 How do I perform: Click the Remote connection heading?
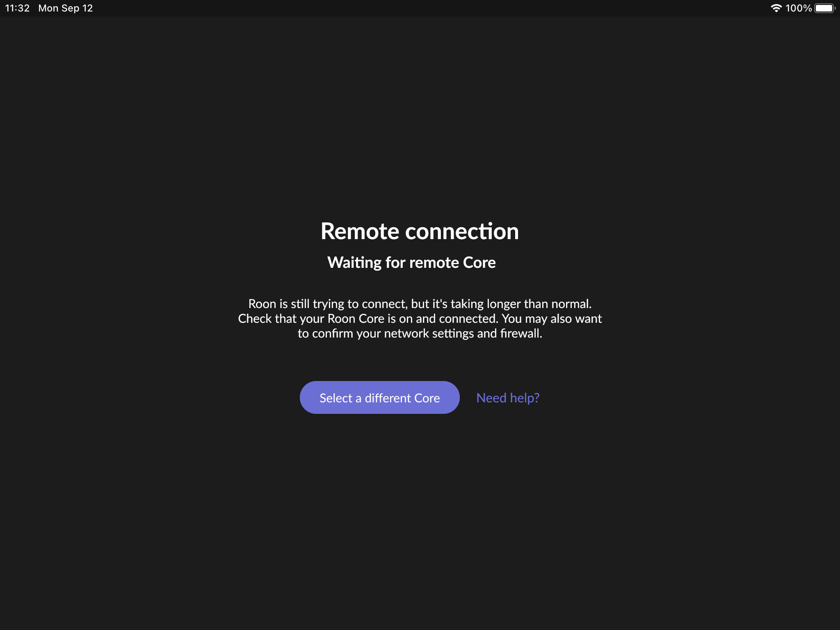420,231
